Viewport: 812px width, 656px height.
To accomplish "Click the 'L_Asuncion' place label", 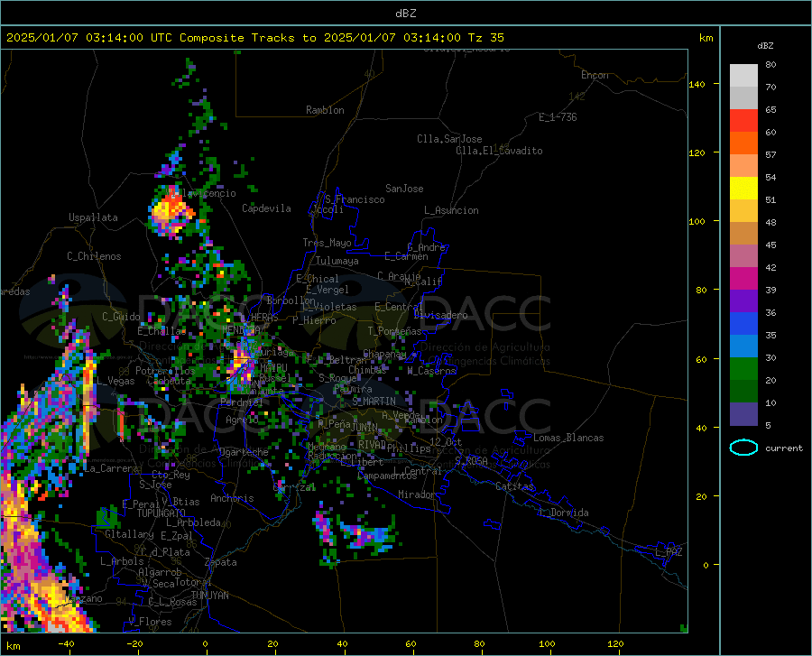I will pyautogui.click(x=451, y=210).
